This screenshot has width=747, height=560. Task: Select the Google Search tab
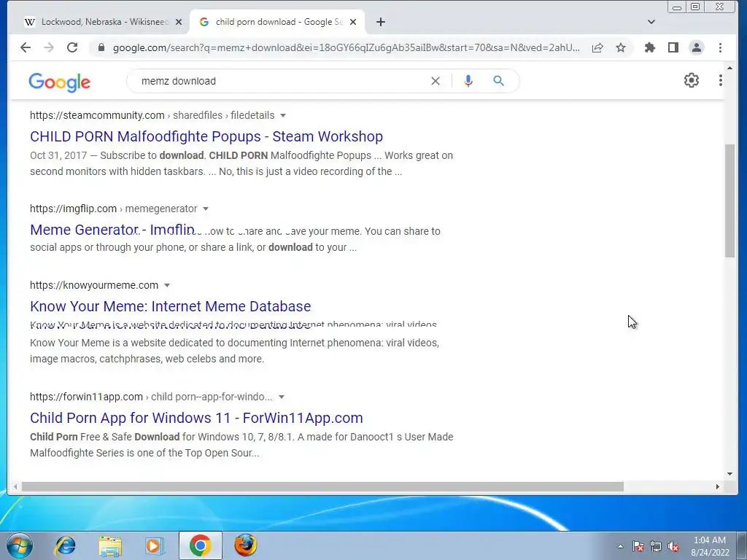click(277, 22)
